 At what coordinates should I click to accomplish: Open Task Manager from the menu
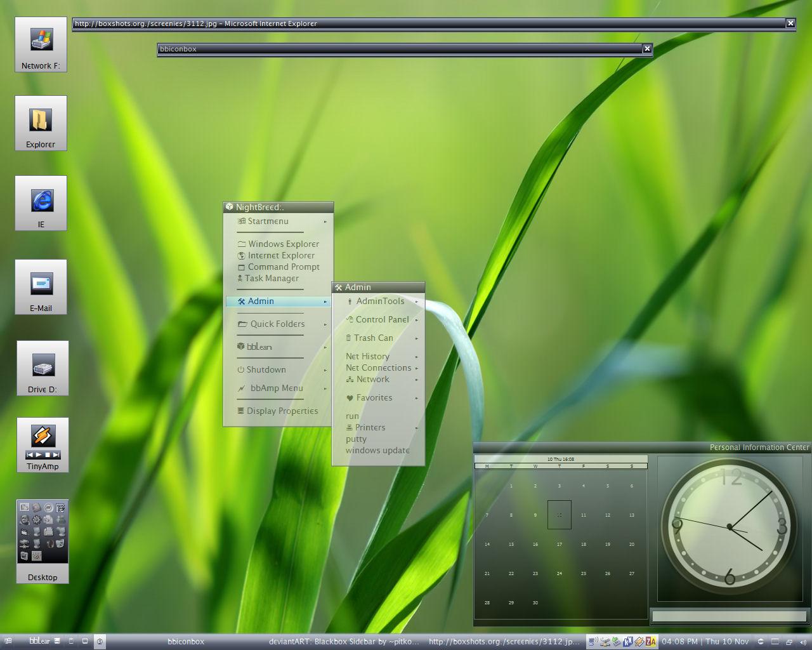[x=277, y=278]
